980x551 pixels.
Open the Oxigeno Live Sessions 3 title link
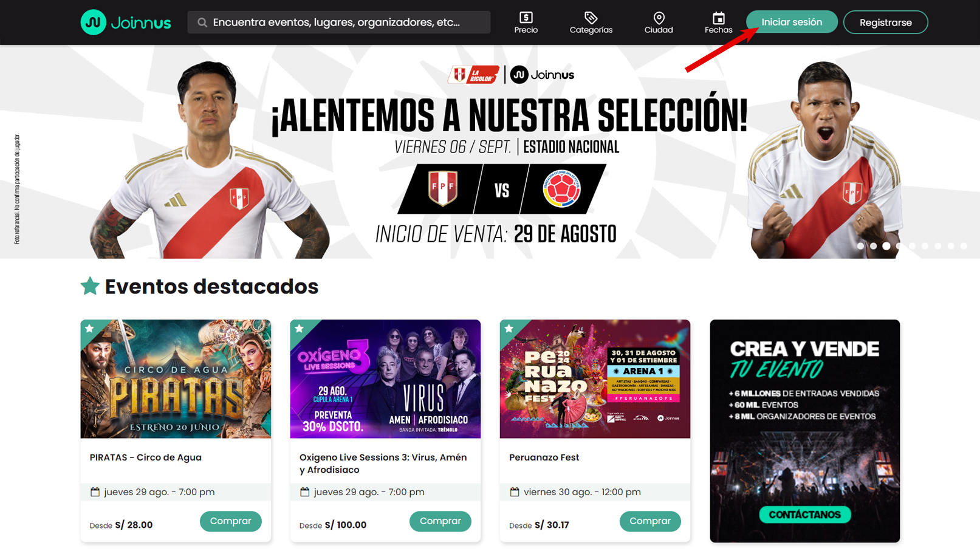pyautogui.click(x=383, y=464)
